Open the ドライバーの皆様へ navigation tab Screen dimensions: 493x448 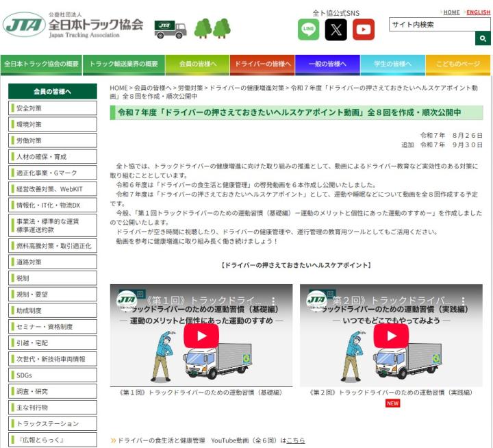[x=263, y=64]
